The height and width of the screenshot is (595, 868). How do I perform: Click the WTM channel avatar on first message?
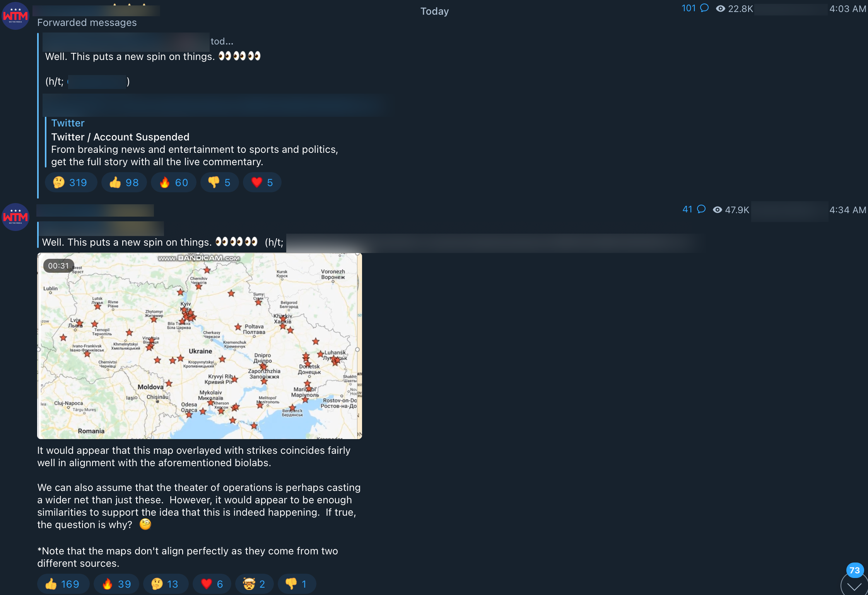[15, 16]
